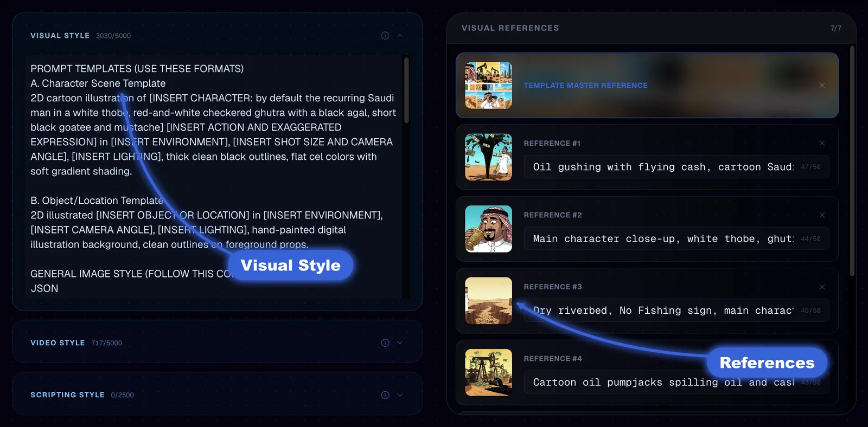This screenshot has height=427, width=868.
Task: Click the 717/5000 character count
Action: [107, 343]
